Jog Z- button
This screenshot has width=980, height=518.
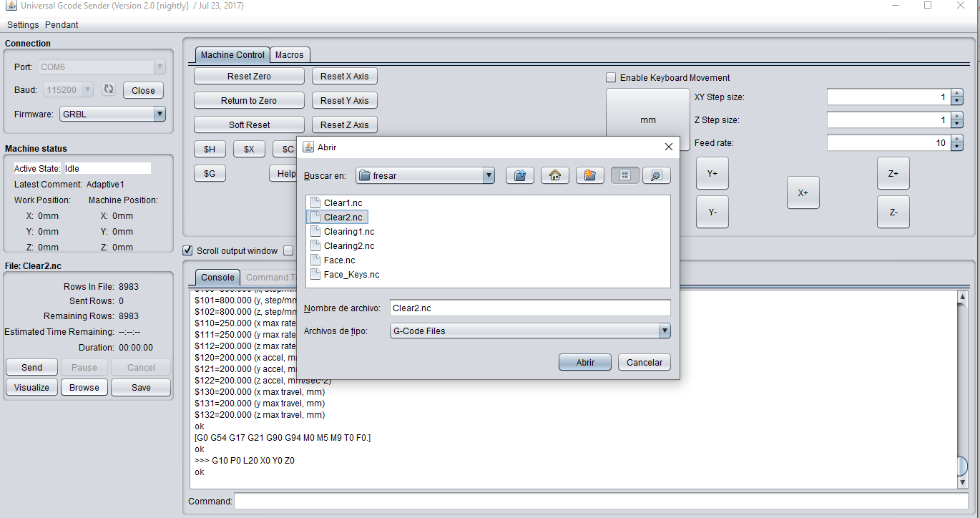893,212
